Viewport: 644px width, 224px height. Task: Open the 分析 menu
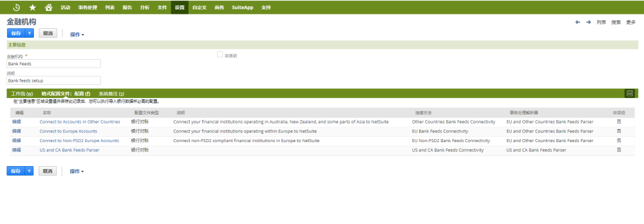click(x=144, y=7)
